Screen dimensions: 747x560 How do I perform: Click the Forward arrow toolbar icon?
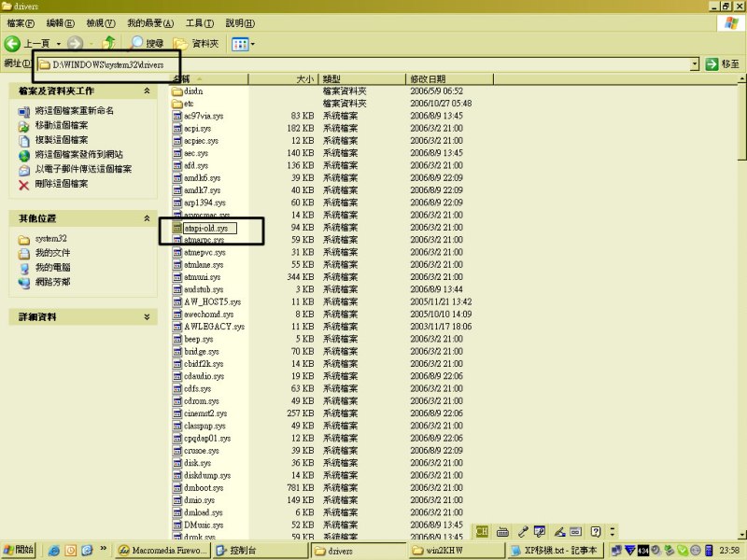pyautogui.click(x=75, y=44)
